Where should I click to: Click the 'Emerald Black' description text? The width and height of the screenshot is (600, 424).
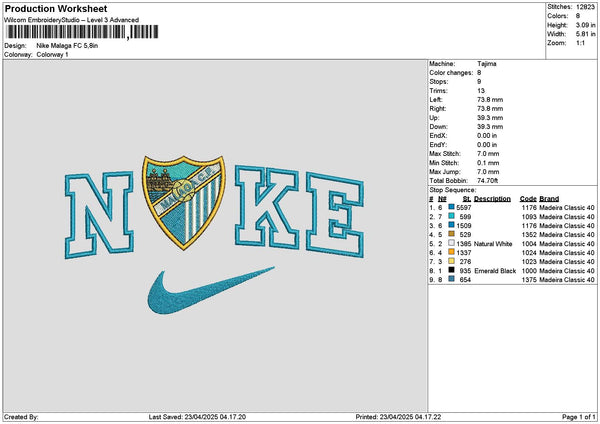click(x=495, y=271)
